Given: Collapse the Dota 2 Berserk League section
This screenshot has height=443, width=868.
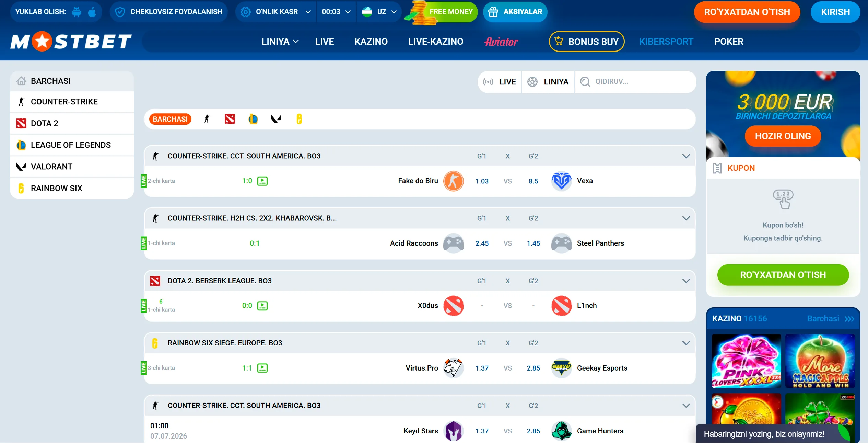Looking at the screenshot, I should 686,281.
